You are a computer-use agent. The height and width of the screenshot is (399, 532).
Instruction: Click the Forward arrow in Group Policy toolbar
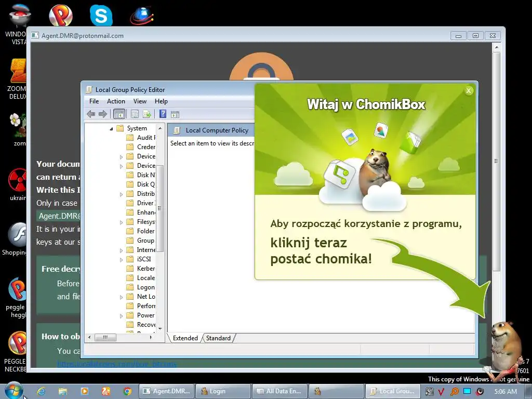tap(103, 114)
